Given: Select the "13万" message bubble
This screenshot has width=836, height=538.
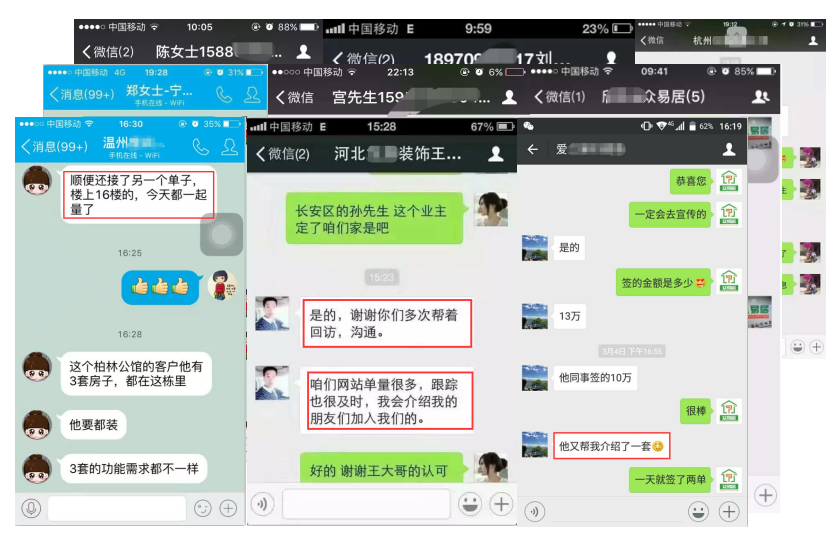Looking at the screenshot, I should (x=570, y=316).
